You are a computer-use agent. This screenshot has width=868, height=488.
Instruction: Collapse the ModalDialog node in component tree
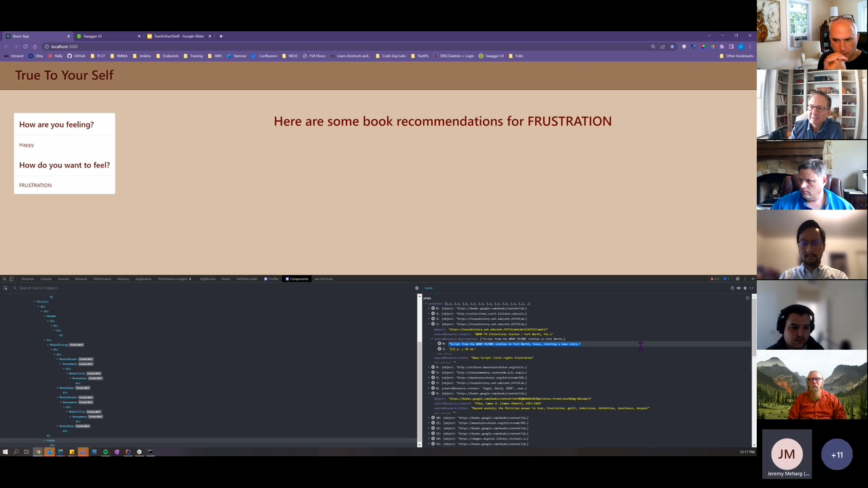pyautogui.click(x=47, y=344)
